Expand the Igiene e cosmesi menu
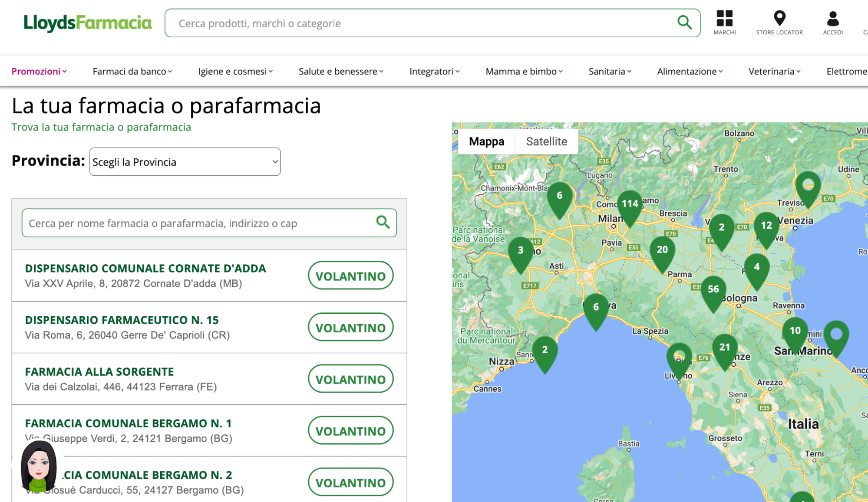 [x=235, y=71]
